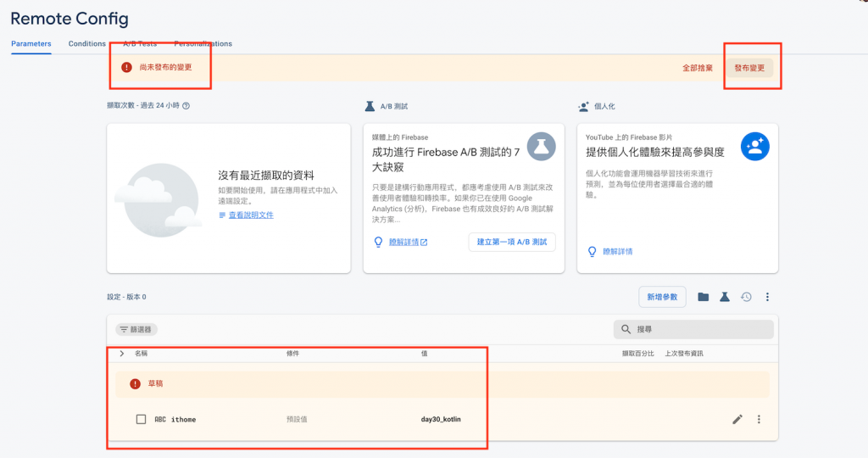868x458 pixels.
Task: Switch to the Conditions tab
Action: pyautogui.click(x=87, y=44)
